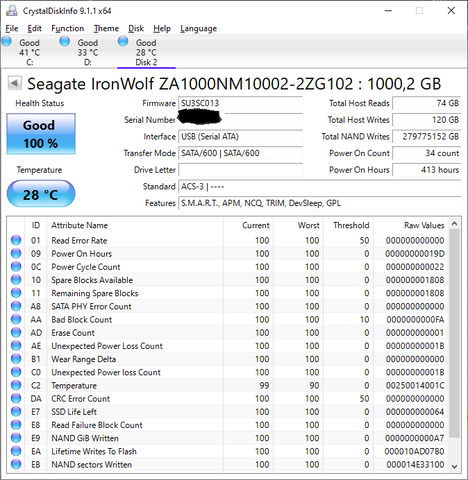Click status orb for Power On Hours row
The image size is (468, 480).
[x=16, y=254]
